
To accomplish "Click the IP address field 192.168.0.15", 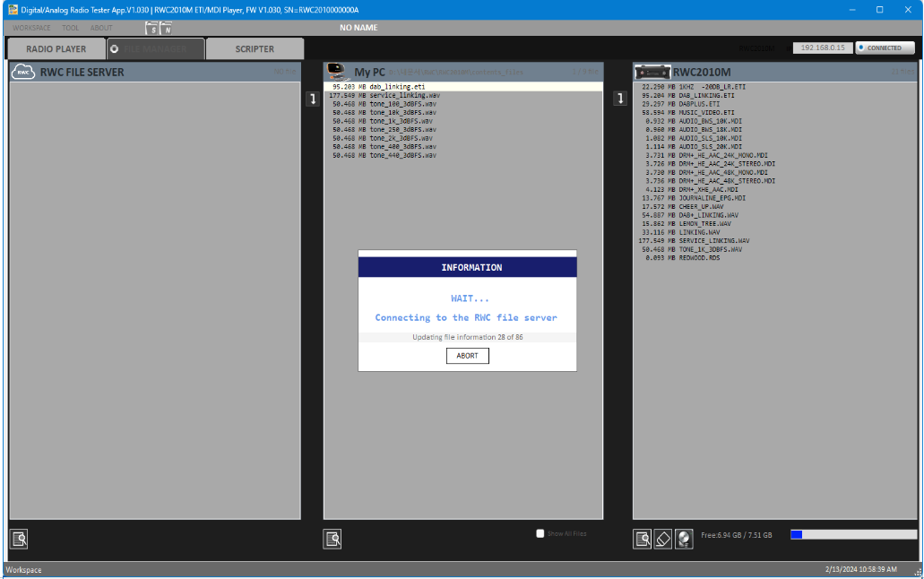I will 822,48.
